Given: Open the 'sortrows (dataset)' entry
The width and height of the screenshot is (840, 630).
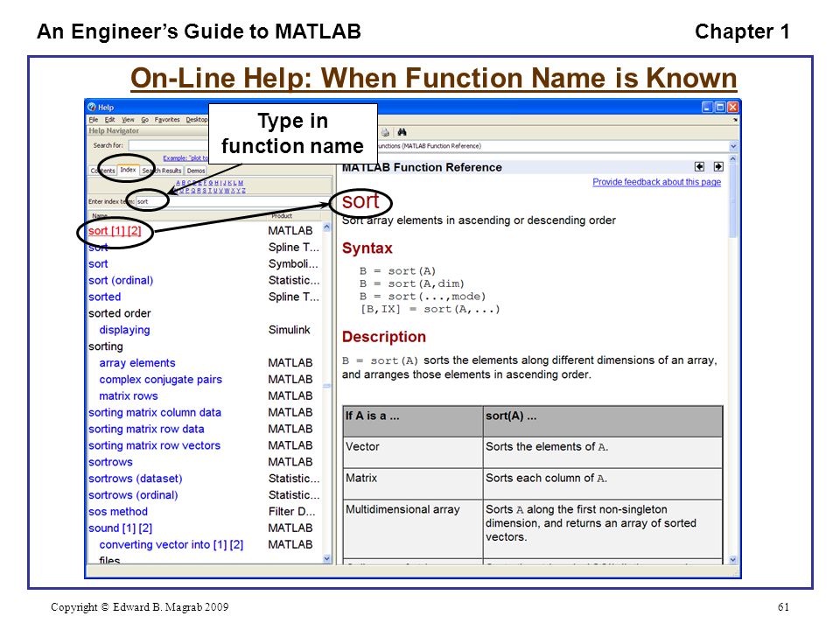Looking at the screenshot, I should pyautogui.click(x=136, y=479).
